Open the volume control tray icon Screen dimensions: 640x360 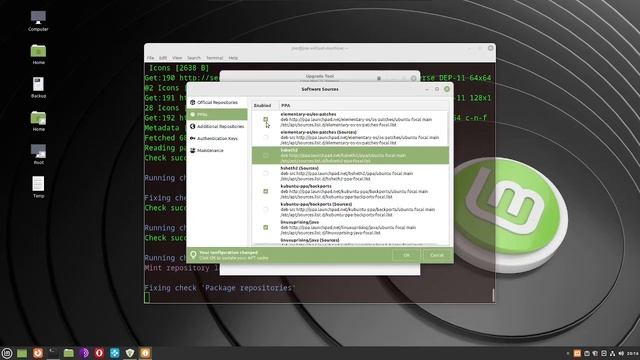click(621, 353)
